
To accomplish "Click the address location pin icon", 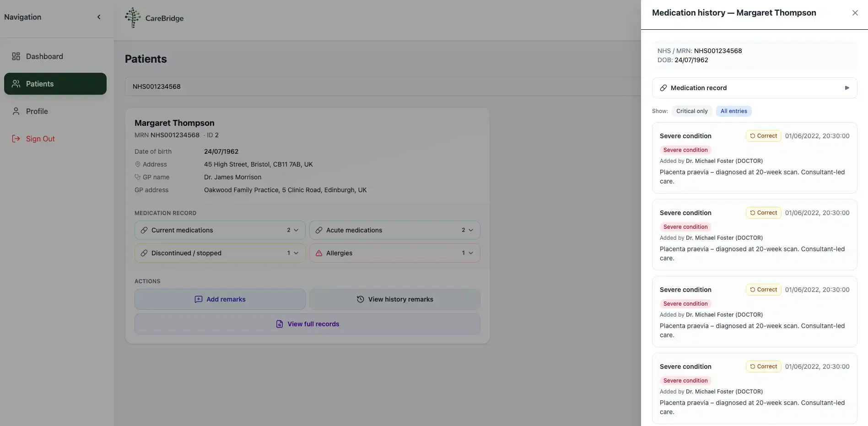I will click(137, 164).
